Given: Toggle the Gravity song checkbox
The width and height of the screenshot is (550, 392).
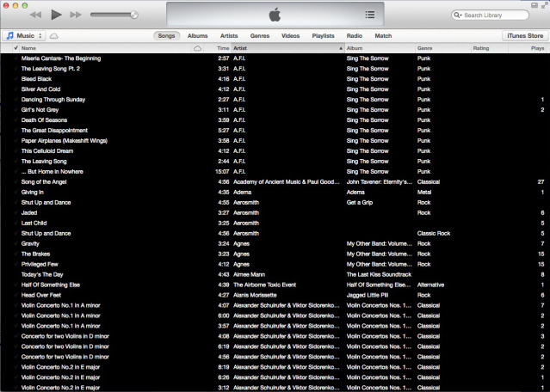Looking at the screenshot, I should [15, 243].
